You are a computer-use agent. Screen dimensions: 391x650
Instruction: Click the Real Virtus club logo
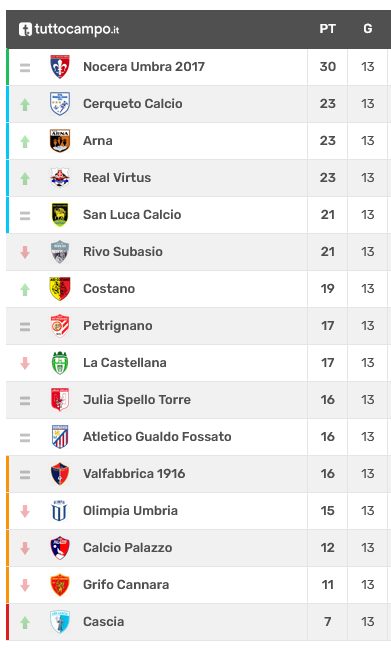coord(60,177)
